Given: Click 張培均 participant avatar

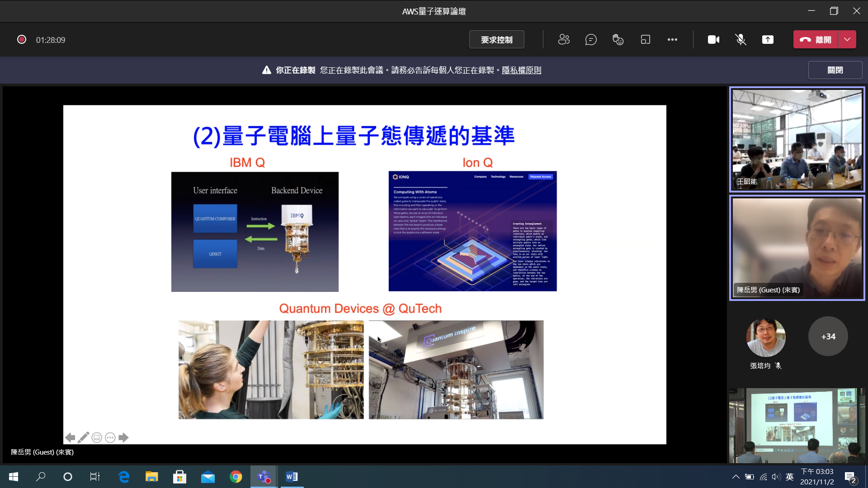Looking at the screenshot, I should tap(766, 337).
